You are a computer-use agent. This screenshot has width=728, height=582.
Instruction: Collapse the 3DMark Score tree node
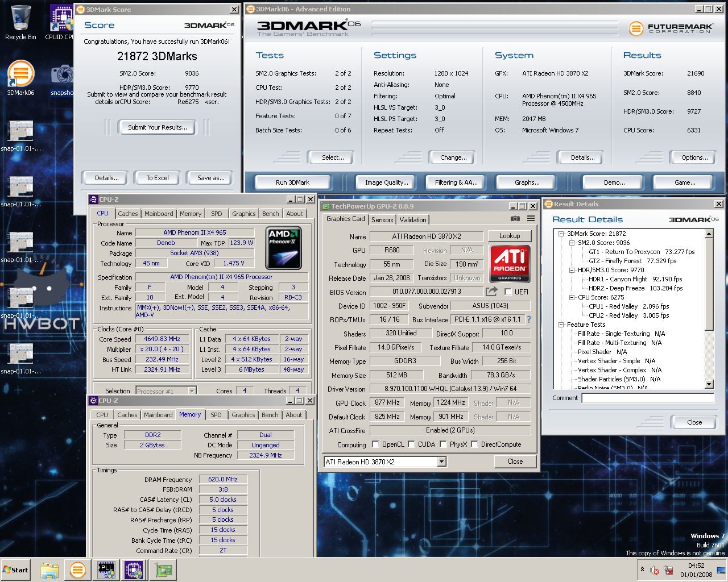(561, 234)
